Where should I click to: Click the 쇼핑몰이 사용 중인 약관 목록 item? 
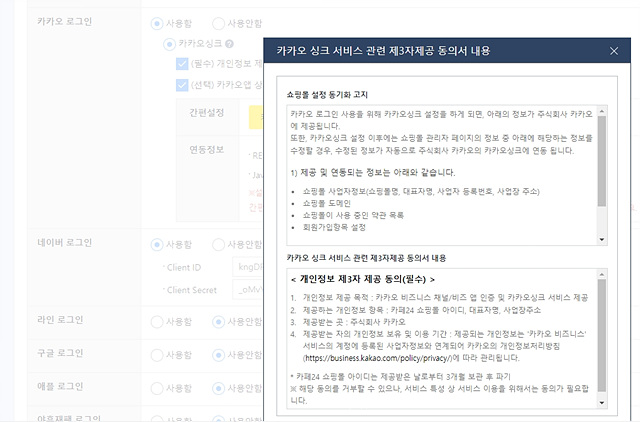353,215
